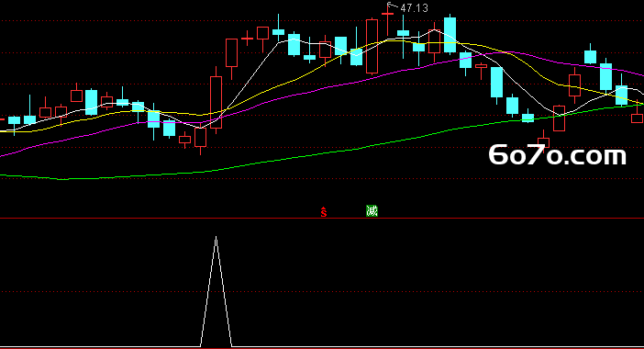Click the dotted midline in indicator panel

(322, 291)
